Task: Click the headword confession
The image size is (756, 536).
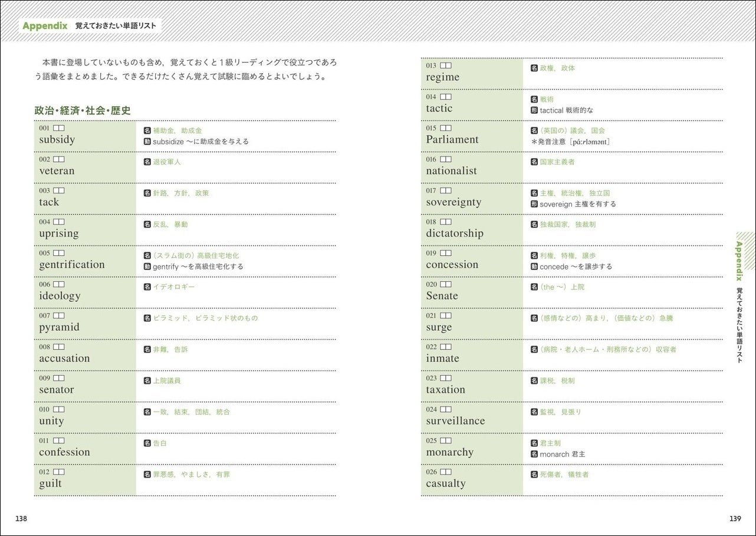Action: (64, 452)
